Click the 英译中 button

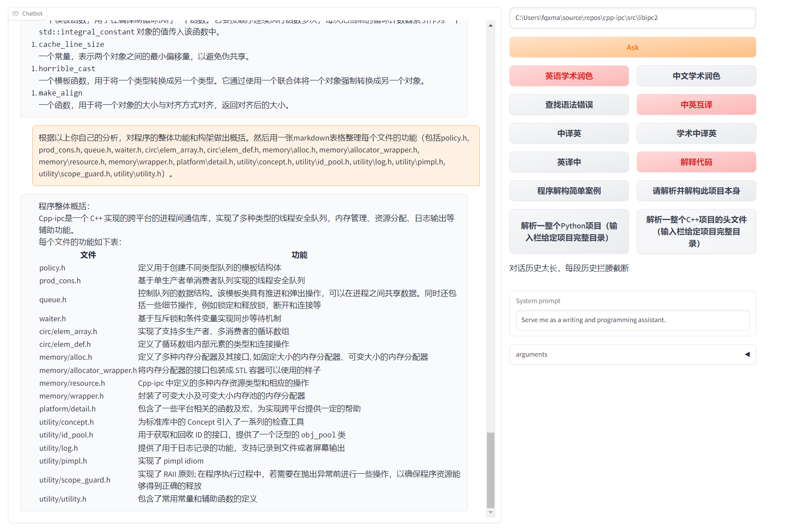pyautogui.click(x=569, y=162)
